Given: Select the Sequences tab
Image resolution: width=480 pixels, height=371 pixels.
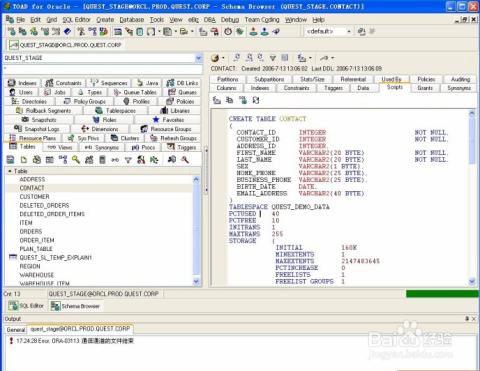Looking at the screenshot, I should point(109,83).
